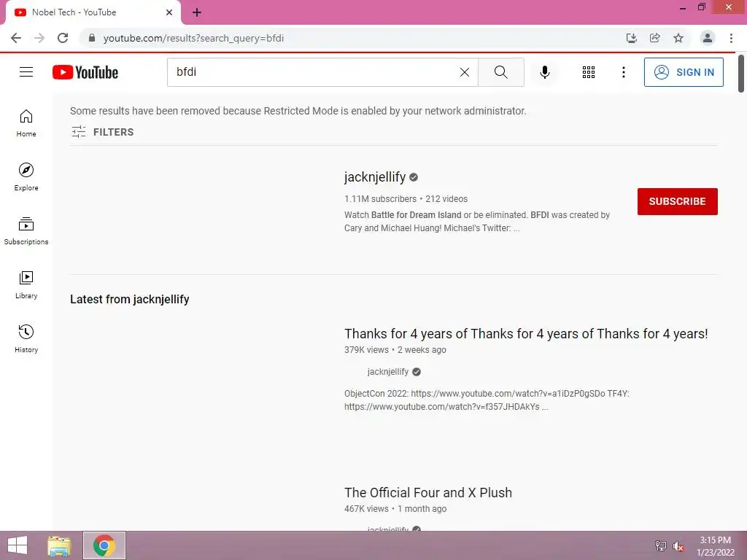
Task: Click the install app icon in the address bar
Action: click(x=631, y=38)
